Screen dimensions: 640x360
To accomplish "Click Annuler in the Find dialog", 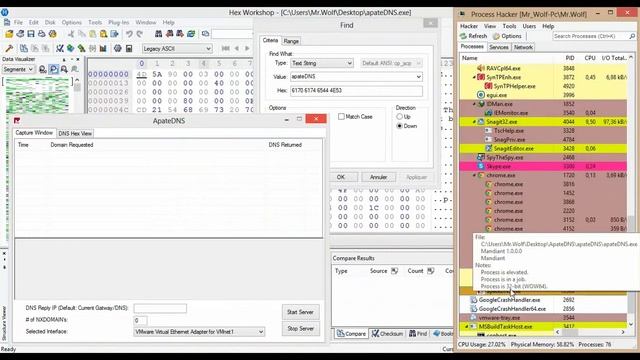I will (378, 177).
